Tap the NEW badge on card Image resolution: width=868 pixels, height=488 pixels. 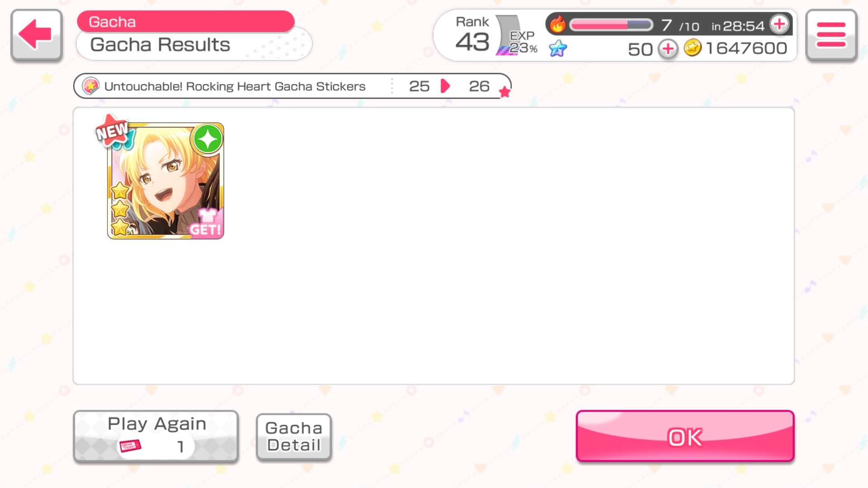tap(112, 131)
